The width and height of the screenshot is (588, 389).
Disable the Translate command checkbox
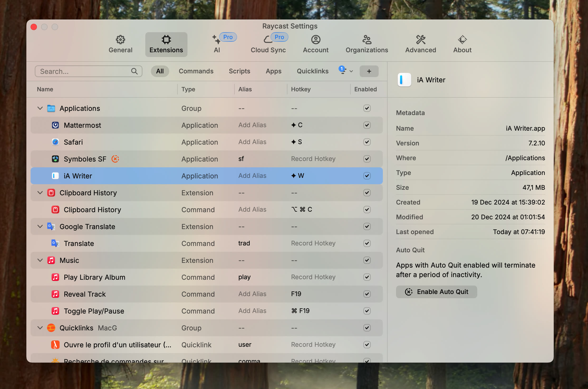[x=367, y=243]
